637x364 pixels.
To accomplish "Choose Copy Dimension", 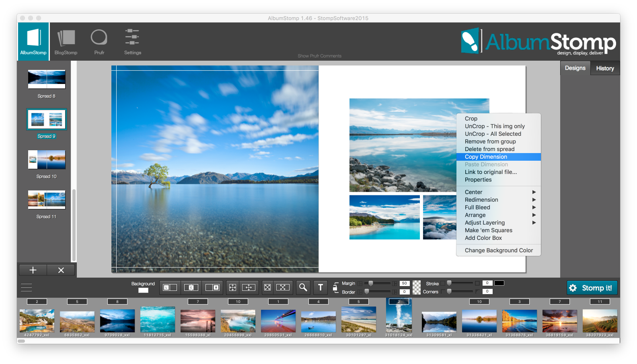I will tap(499, 157).
